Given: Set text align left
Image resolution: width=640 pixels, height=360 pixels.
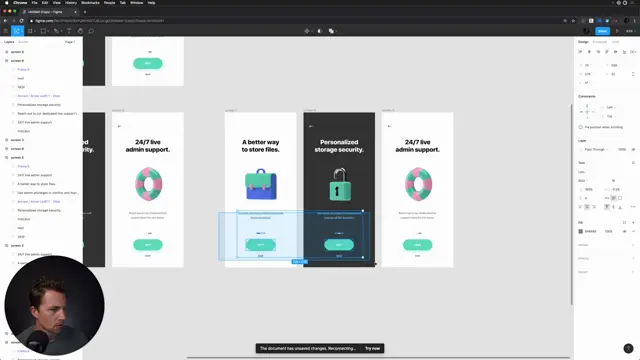Looking at the screenshot, I should click(x=580, y=207).
